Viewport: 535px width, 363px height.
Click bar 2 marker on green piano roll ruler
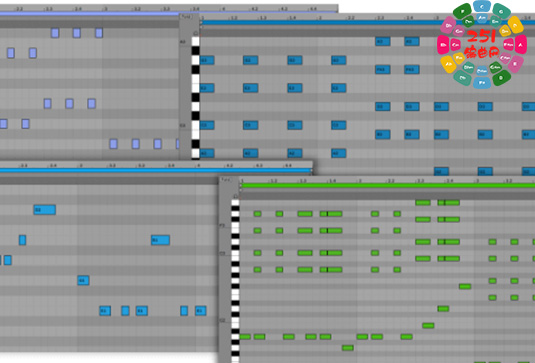(359, 181)
